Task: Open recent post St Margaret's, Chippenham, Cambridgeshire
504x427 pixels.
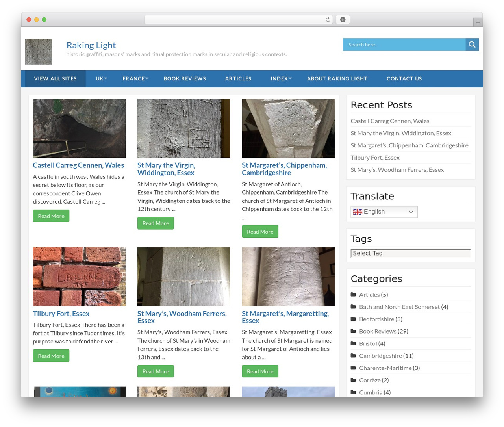Action: point(409,145)
